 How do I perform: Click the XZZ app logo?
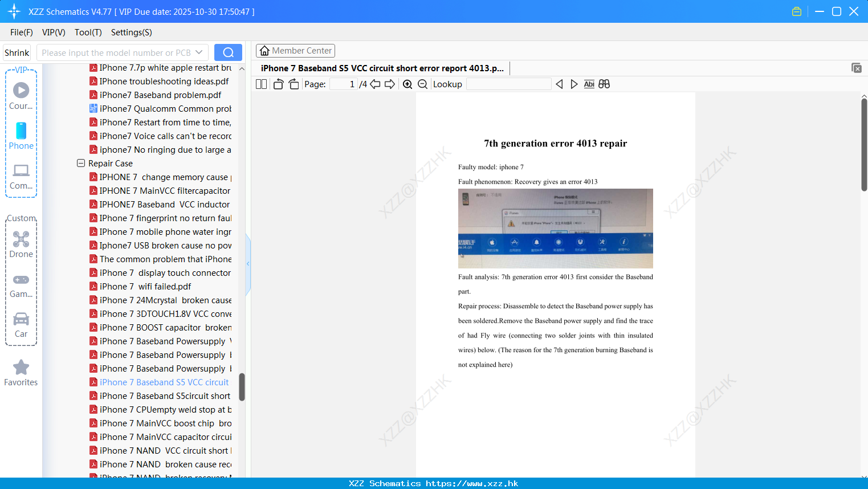pos(14,11)
